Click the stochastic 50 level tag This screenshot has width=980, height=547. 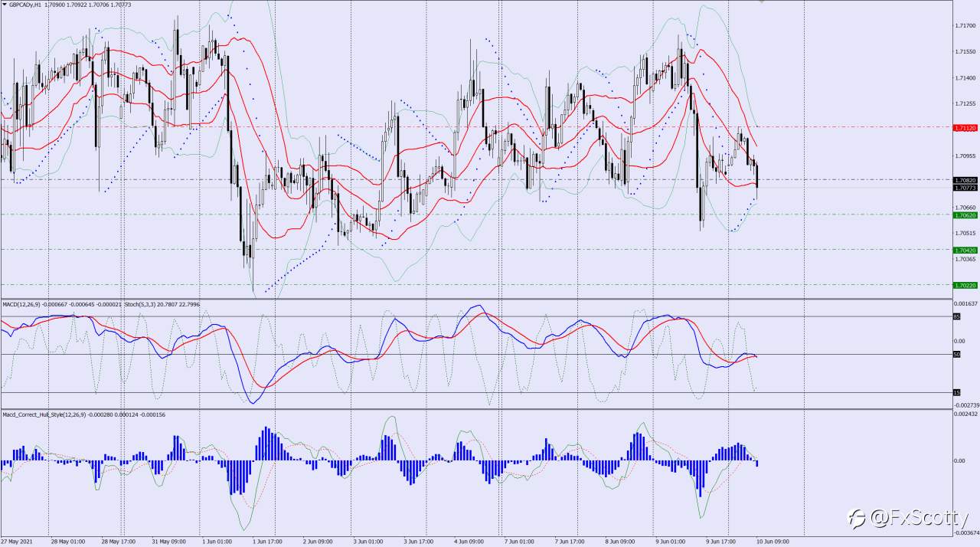point(956,354)
